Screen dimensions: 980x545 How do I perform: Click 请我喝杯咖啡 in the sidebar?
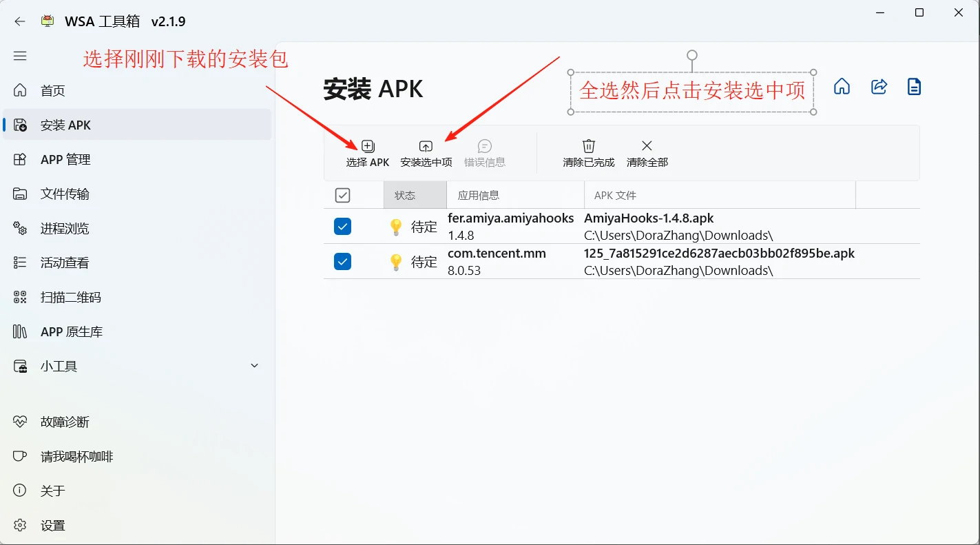click(76, 457)
